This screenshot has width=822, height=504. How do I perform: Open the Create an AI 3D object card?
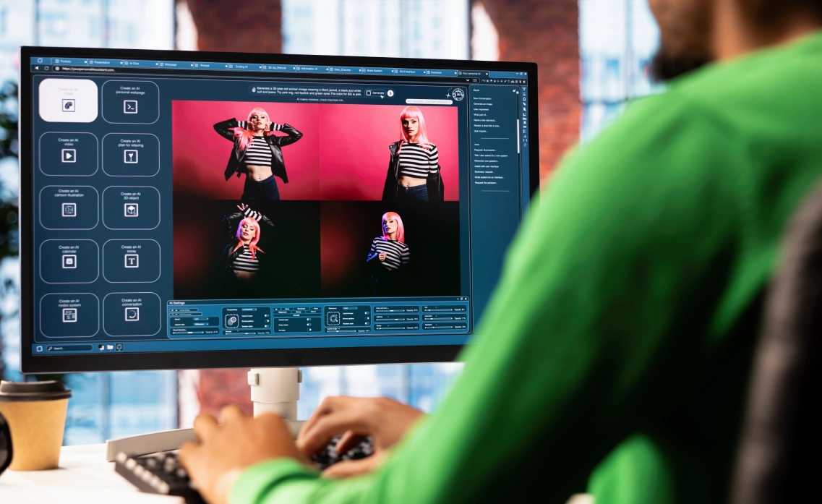coord(131,208)
